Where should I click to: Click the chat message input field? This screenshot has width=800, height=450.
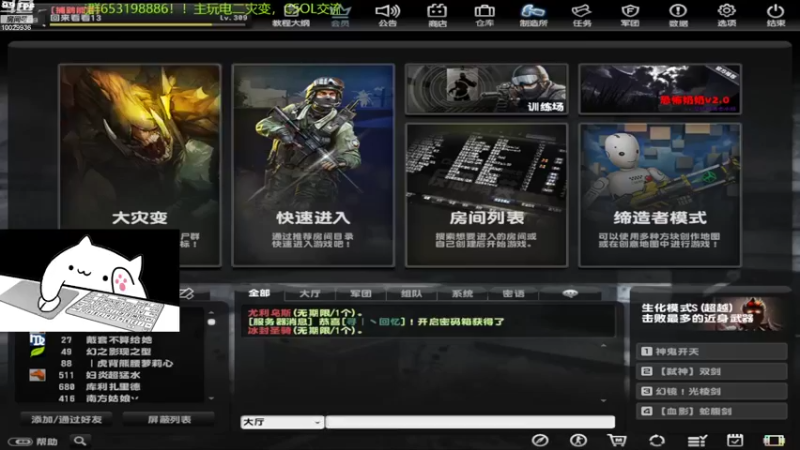click(x=470, y=422)
